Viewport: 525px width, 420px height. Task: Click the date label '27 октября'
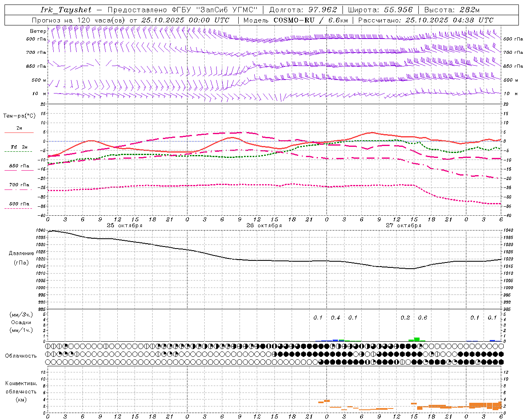tap(404, 226)
